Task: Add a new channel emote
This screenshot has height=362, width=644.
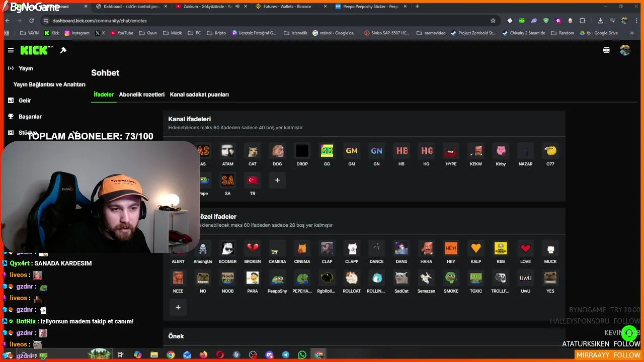Action: [277, 180]
